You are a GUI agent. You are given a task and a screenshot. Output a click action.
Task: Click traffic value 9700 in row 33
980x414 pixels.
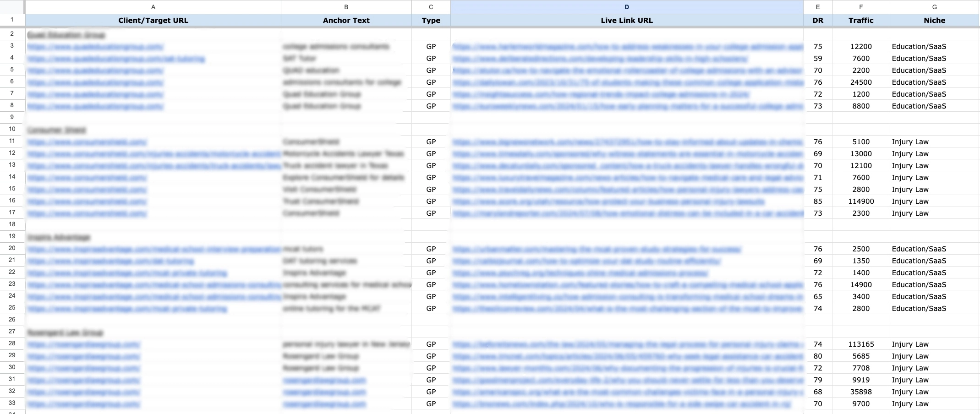[861, 403]
